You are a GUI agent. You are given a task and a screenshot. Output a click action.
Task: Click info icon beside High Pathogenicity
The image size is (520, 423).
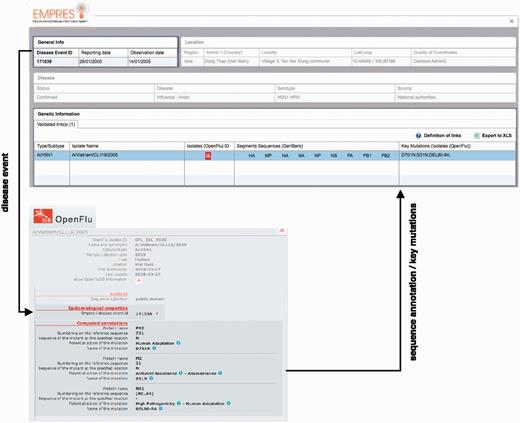coord(179,403)
